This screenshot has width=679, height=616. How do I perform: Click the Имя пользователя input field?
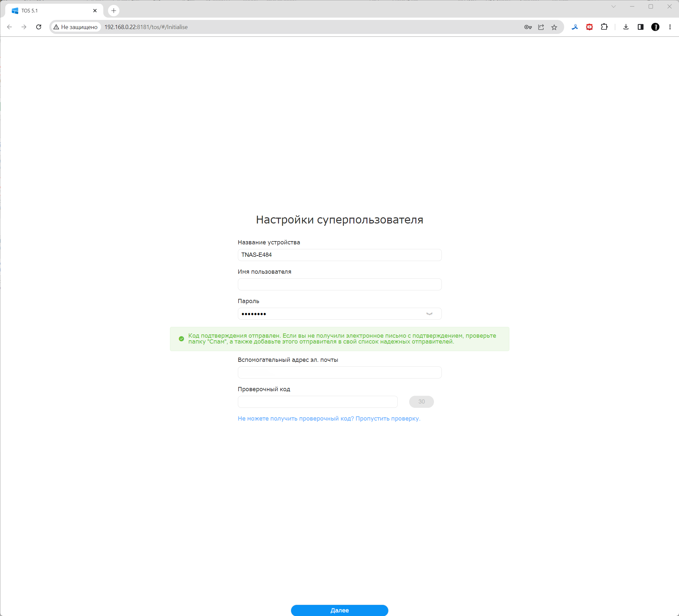[339, 284]
